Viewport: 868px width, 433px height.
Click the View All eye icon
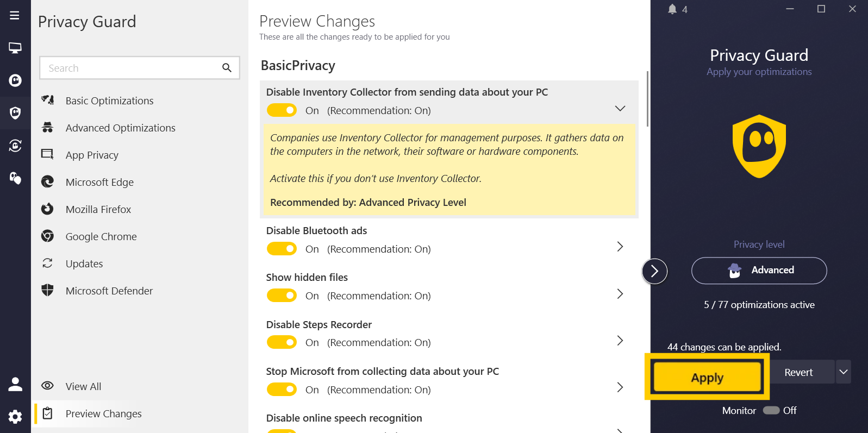(48, 386)
